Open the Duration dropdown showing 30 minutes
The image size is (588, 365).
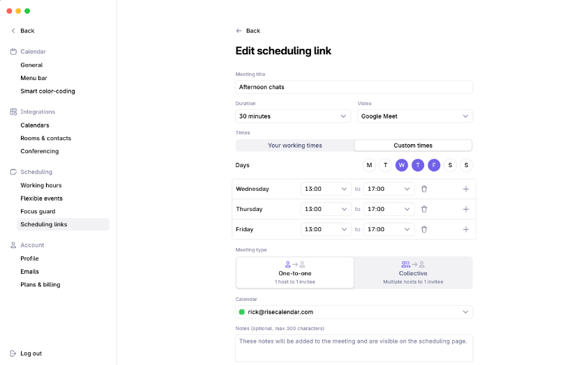pos(293,116)
